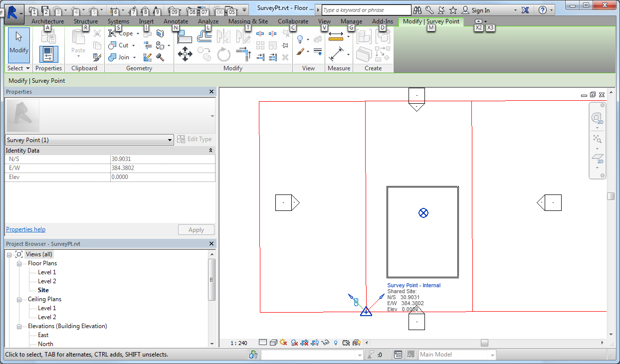Click the Match Type Properties brush icon

(97, 57)
